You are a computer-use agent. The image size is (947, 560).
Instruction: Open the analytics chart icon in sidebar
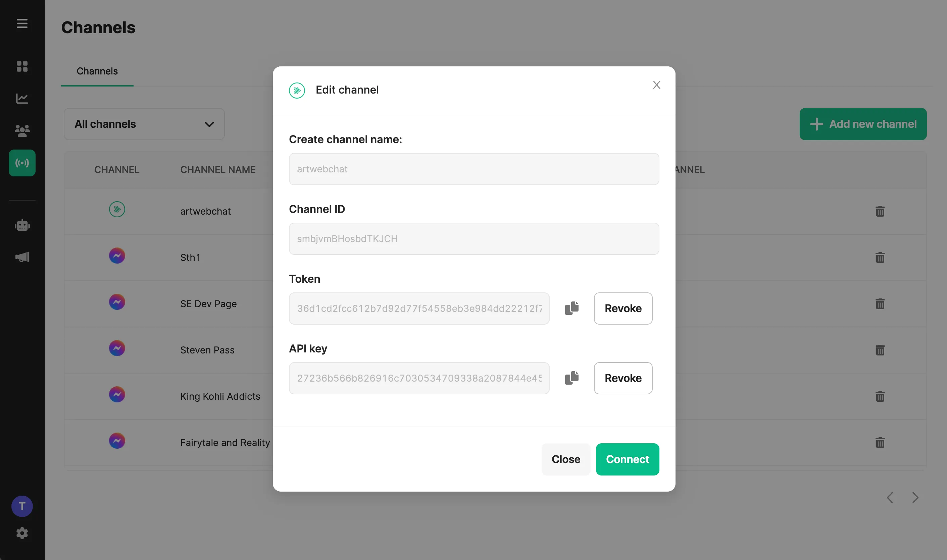pyautogui.click(x=22, y=99)
